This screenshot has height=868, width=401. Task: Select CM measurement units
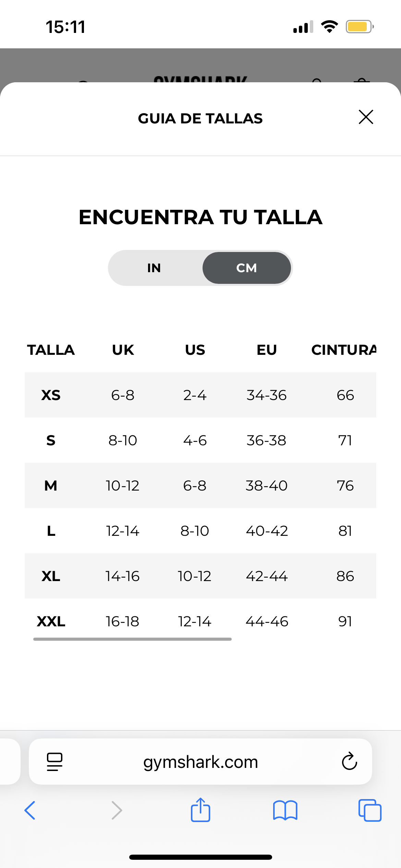(246, 268)
